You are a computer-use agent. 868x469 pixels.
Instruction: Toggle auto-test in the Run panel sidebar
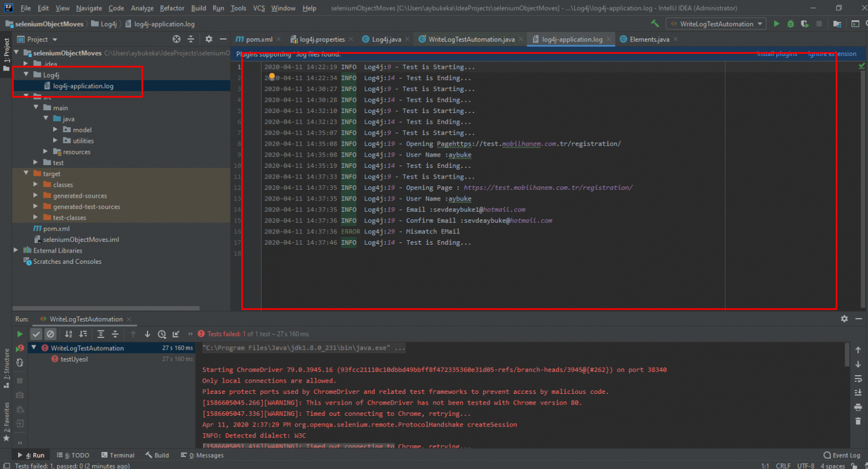click(x=20, y=363)
